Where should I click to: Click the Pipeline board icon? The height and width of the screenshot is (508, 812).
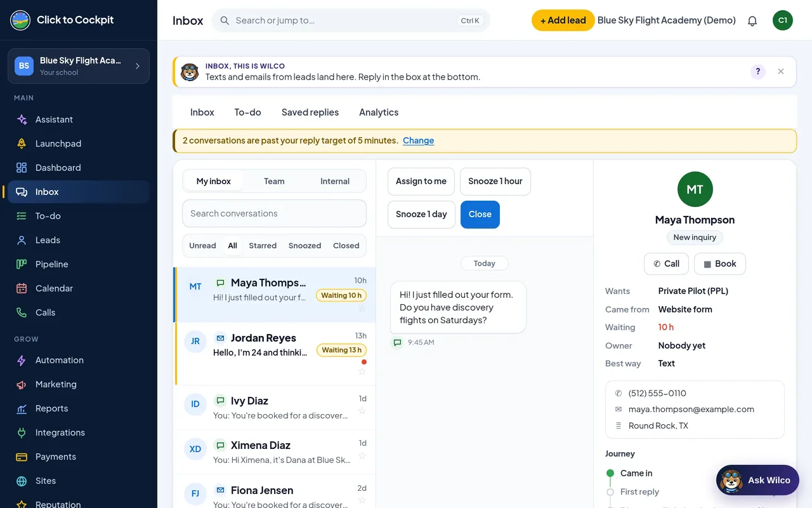(x=22, y=264)
